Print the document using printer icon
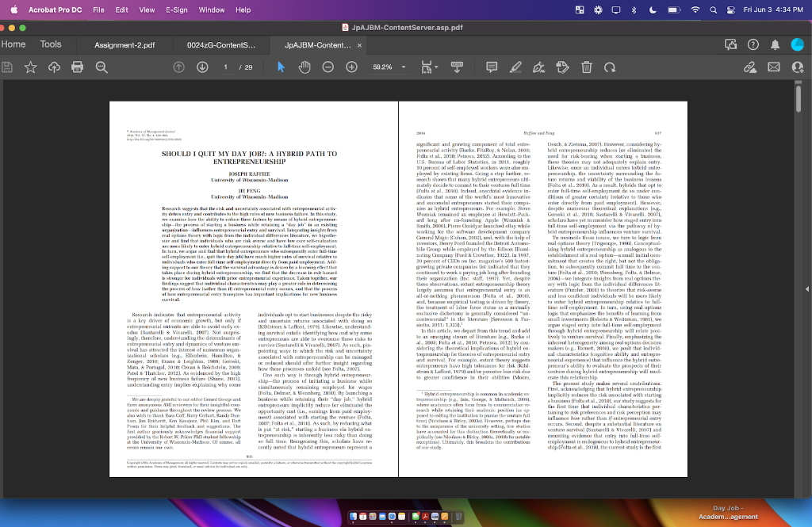This screenshot has height=527, width=812. 77,67
